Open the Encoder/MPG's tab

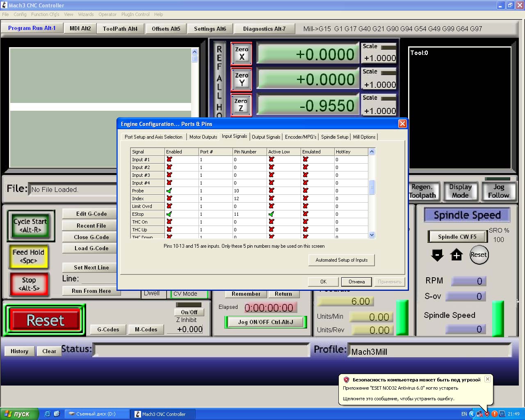[301, 137]
